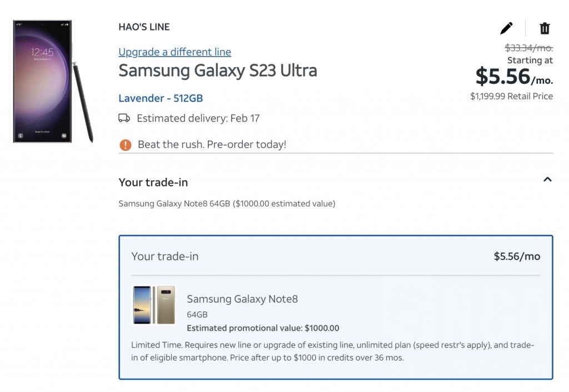
Task: Delete the item with the trash icon
Action: (545, 28)
